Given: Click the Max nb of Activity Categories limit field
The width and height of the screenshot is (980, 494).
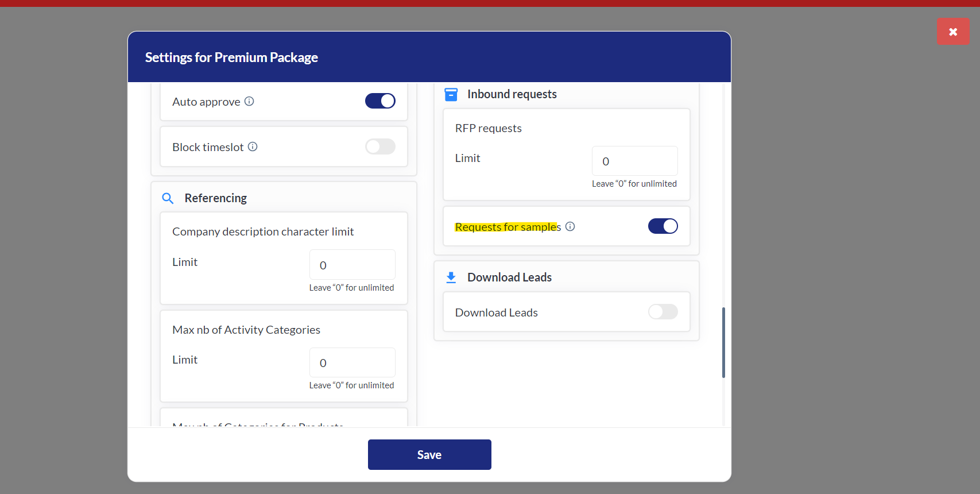Looking at the screenshot, I should tap(352, 362).
